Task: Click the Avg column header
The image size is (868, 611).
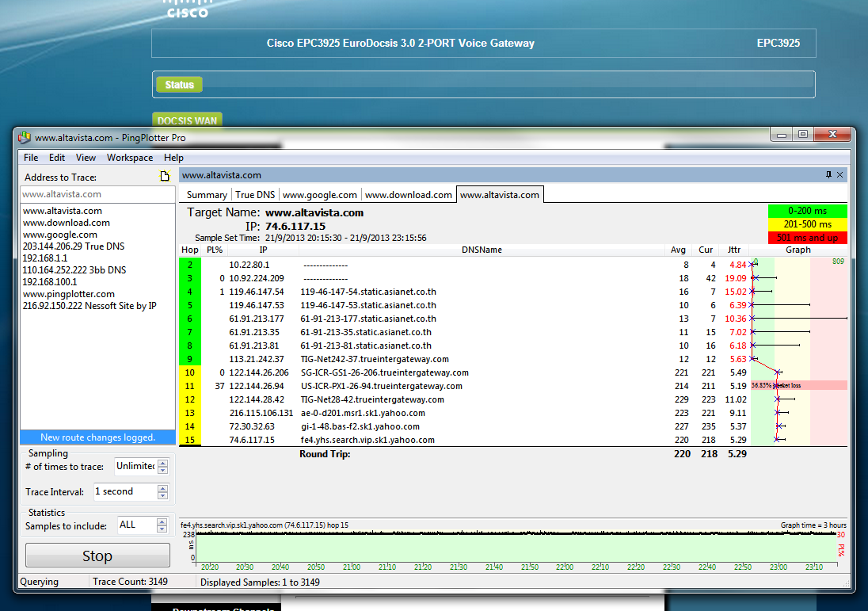Action: click(678, 250)
